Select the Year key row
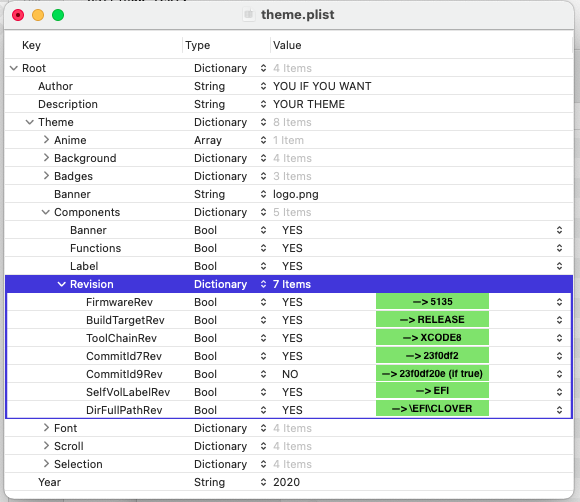 (x=50, y=482)
